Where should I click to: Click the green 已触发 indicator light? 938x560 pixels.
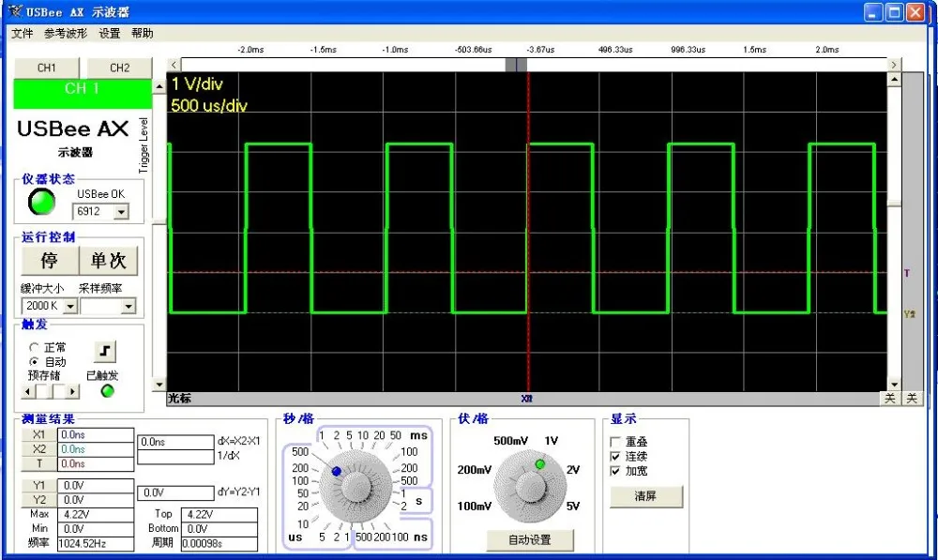[108, 390]
